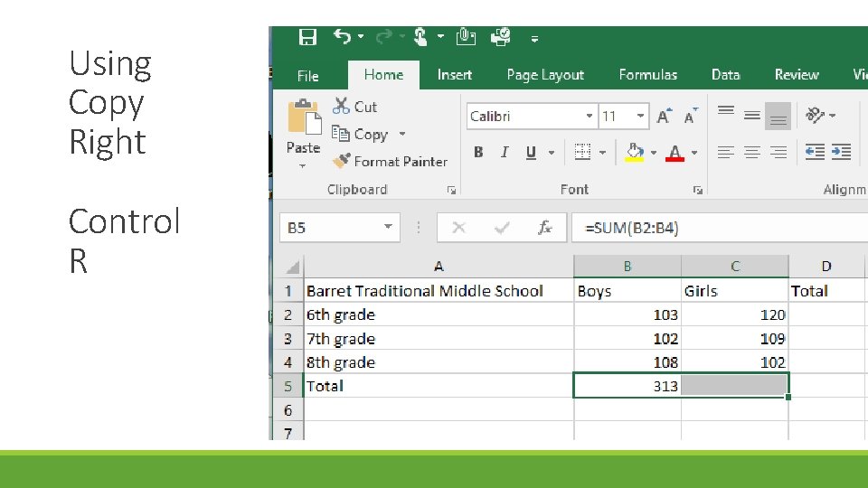Open Customize Quick Access Toolbar dropdown

click(534, 39)
